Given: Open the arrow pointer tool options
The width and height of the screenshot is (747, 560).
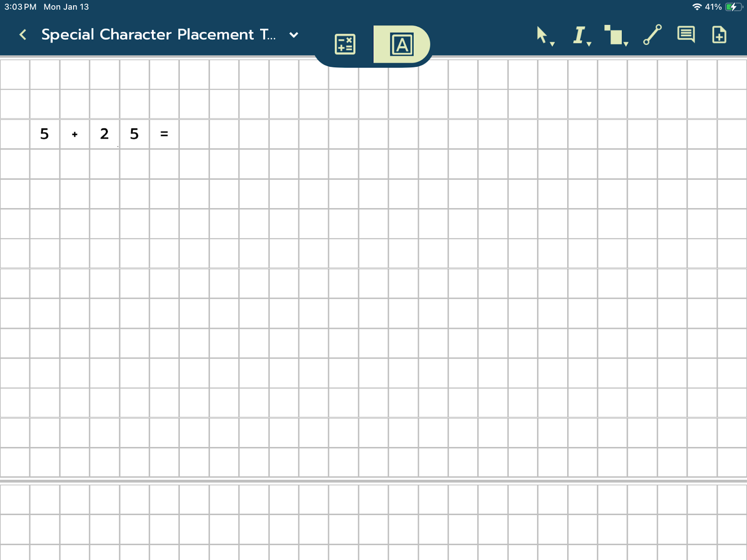Looking at the screenshot, I should coord(543,35).
